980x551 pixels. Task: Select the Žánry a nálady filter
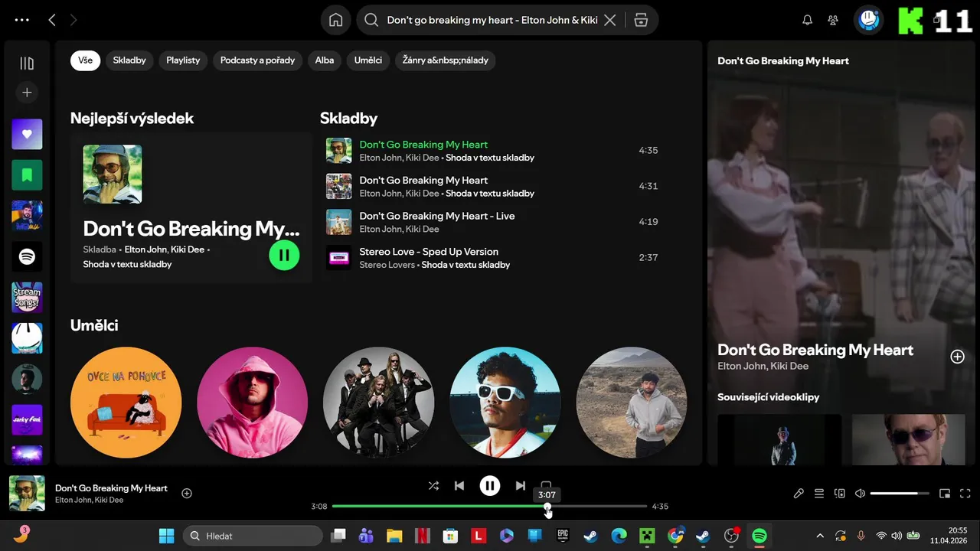point(445,60)
